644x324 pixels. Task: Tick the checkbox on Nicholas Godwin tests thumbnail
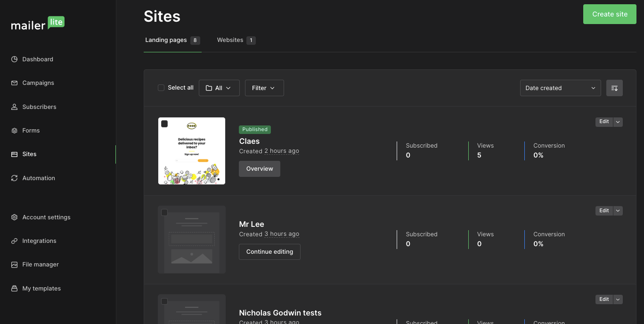[x=164, y=301]
